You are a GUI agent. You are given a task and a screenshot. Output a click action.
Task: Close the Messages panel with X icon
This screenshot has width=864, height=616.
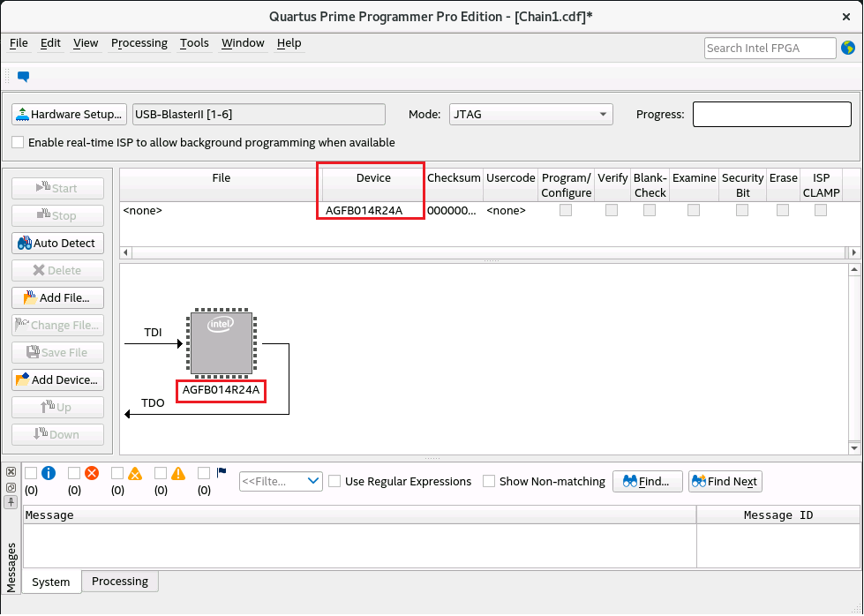pyautogui.click(x=11, y=472)
